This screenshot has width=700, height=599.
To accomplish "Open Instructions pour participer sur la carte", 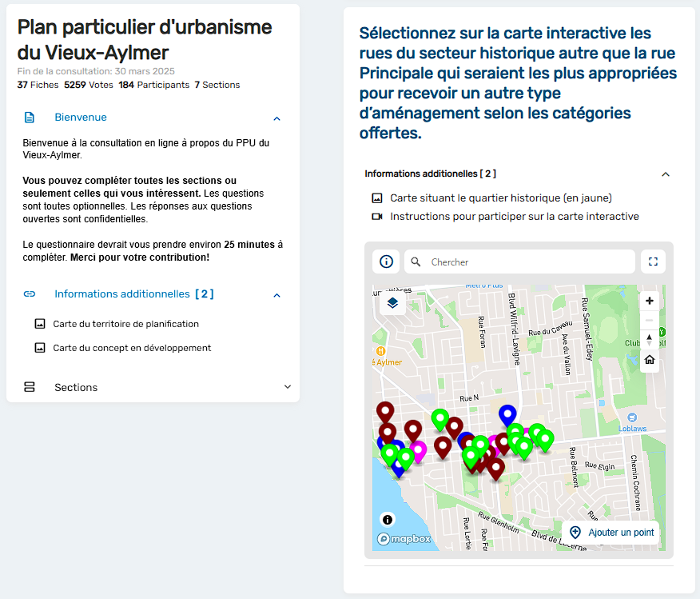I will click(x=515, y=217).
